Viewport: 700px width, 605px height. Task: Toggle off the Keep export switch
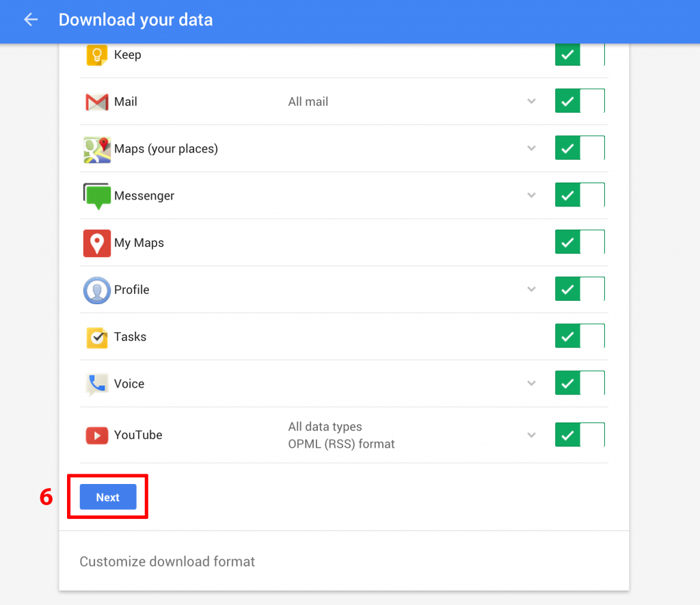point(580,55)
